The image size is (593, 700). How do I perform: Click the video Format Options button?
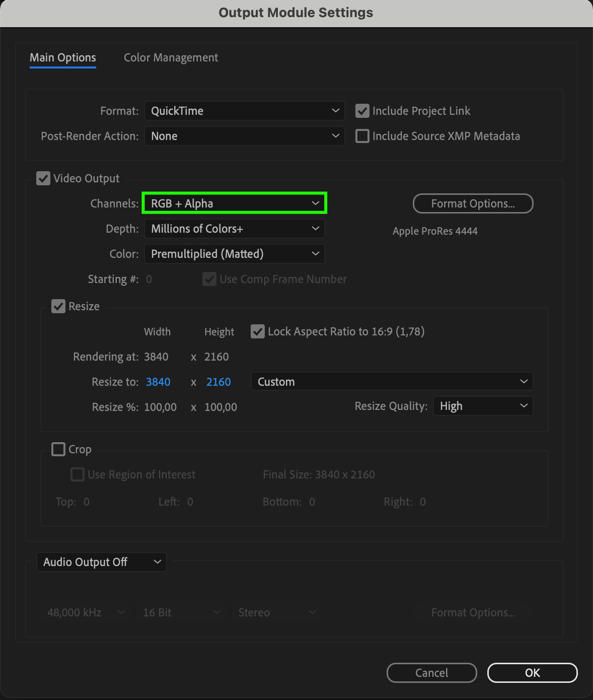tap(473, 203)
